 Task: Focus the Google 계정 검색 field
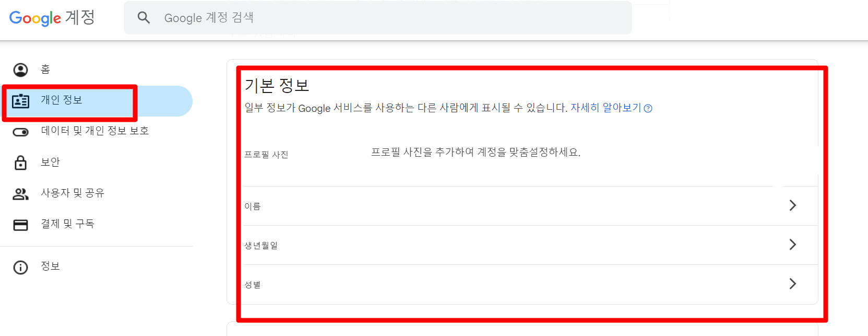377,18
